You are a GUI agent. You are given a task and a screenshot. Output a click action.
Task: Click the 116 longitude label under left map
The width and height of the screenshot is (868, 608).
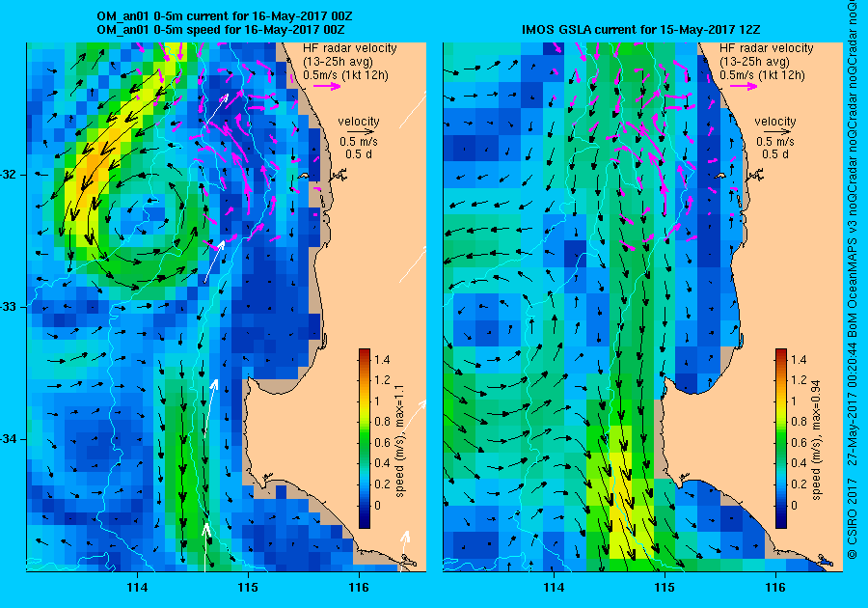tap(359, 588)
